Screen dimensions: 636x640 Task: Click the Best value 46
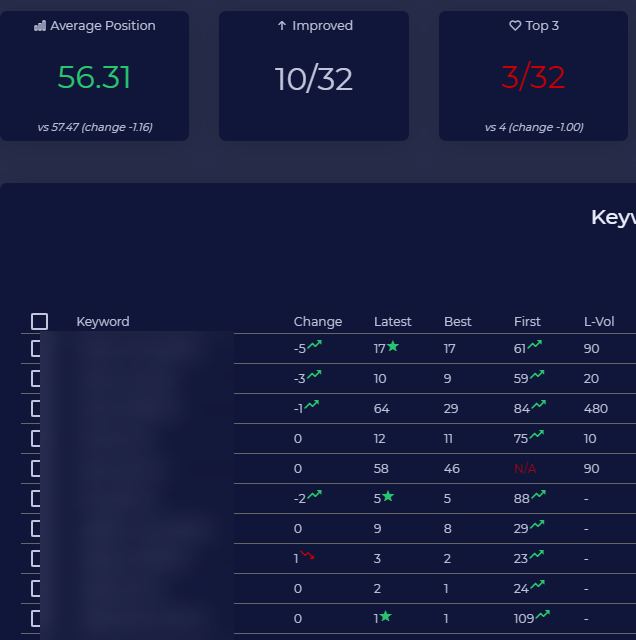[451, 469]
